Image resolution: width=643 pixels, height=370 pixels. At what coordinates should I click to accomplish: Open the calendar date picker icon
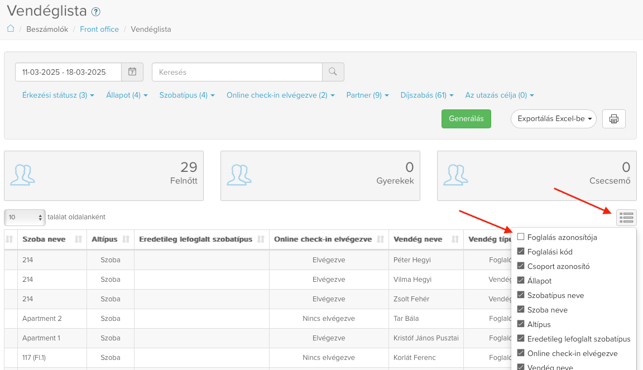click(x=132, y=72)
